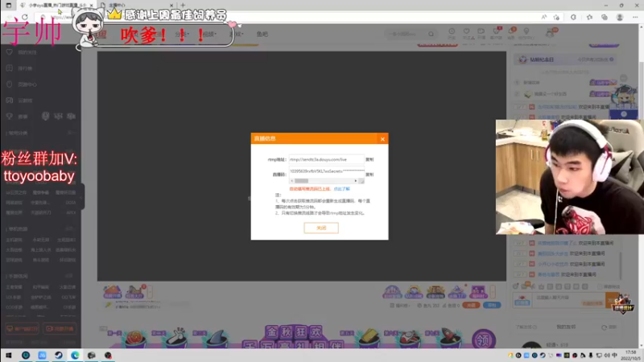The image size is (644, 362).
Task: Open the header messages icon with orange badge
Action: (511, 33)
